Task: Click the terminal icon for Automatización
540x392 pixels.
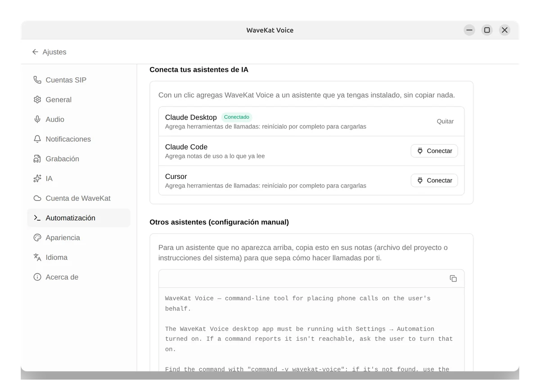Action: click(37, 218)
